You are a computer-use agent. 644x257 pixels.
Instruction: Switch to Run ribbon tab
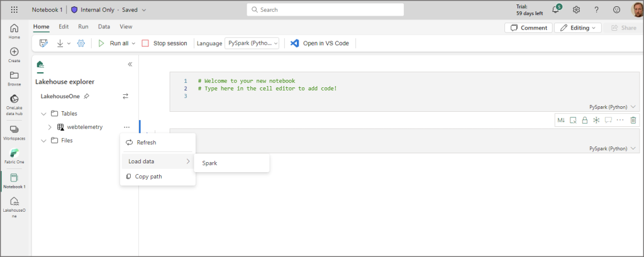pos(84,26)
